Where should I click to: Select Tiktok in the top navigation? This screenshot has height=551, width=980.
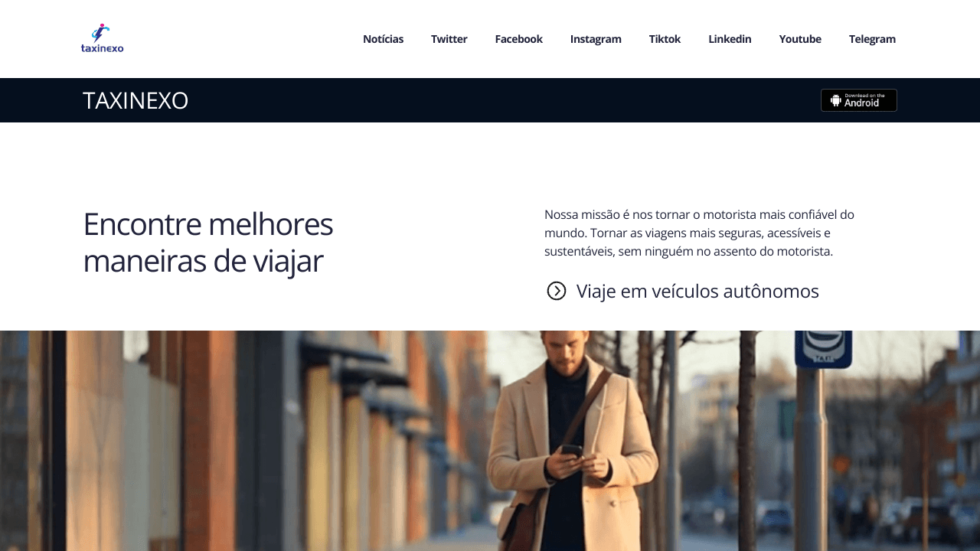click(665, 39)
